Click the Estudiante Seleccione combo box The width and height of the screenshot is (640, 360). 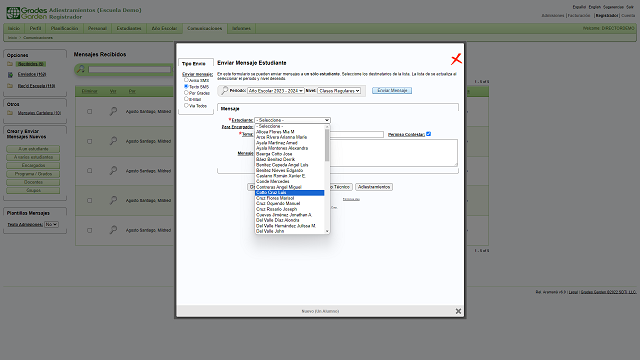click(292, 120)
